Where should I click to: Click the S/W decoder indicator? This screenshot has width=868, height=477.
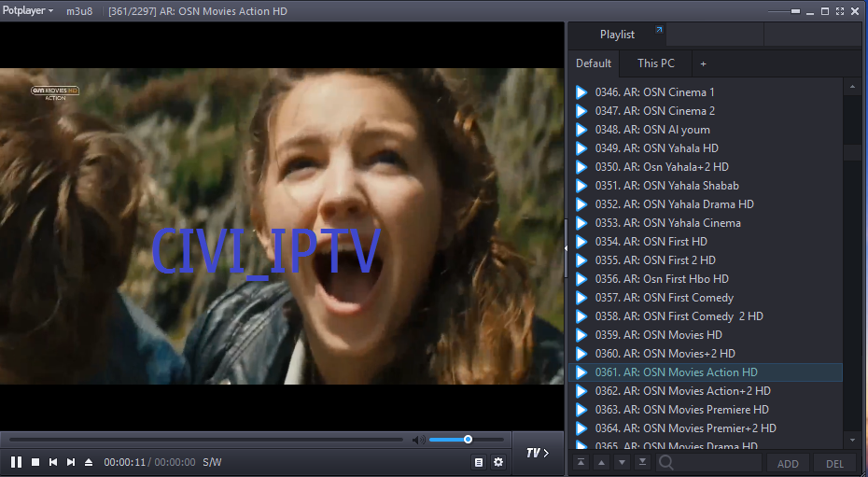(x=212, y=462)
